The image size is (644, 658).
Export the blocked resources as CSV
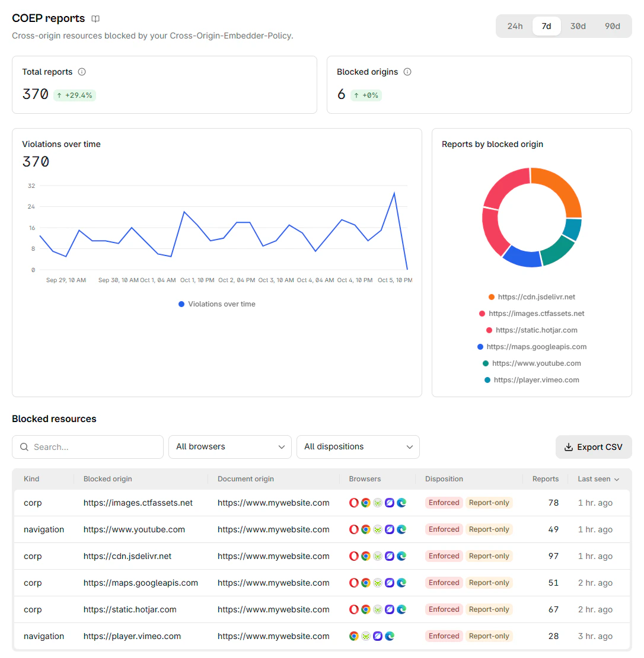click(x=594, y=447)
